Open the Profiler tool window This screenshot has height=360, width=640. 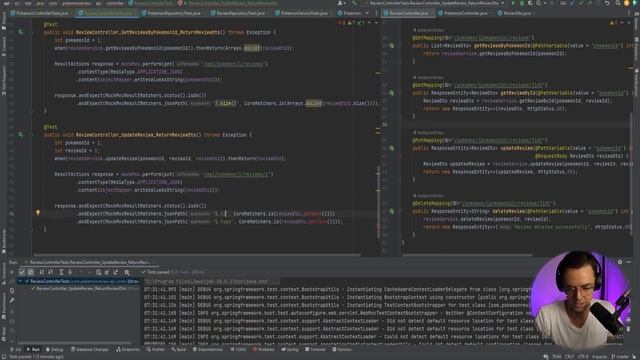(156, 349)
